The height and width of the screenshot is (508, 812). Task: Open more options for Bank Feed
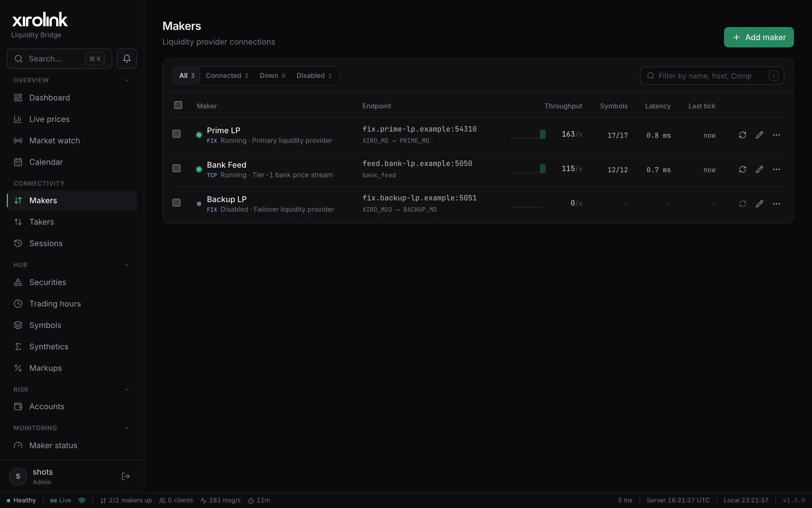coord(776,169)
